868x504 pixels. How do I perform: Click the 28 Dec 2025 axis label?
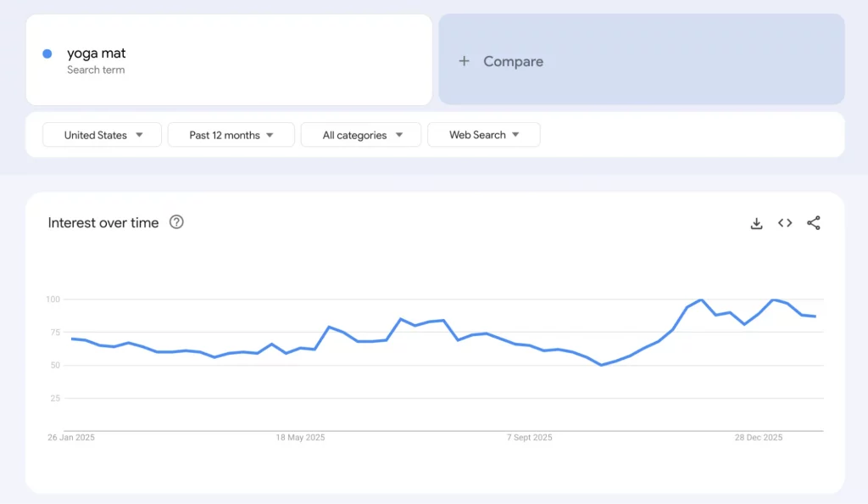pos(759,438)
